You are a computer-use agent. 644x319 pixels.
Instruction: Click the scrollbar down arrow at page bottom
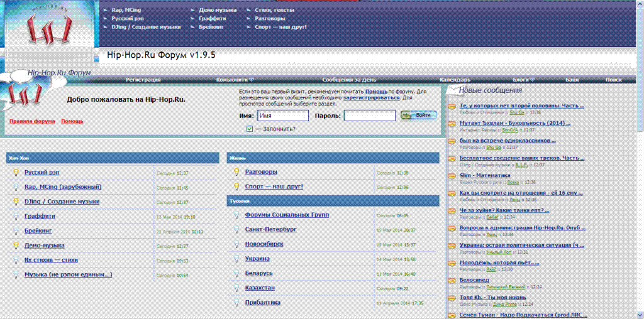coord(640,315)
